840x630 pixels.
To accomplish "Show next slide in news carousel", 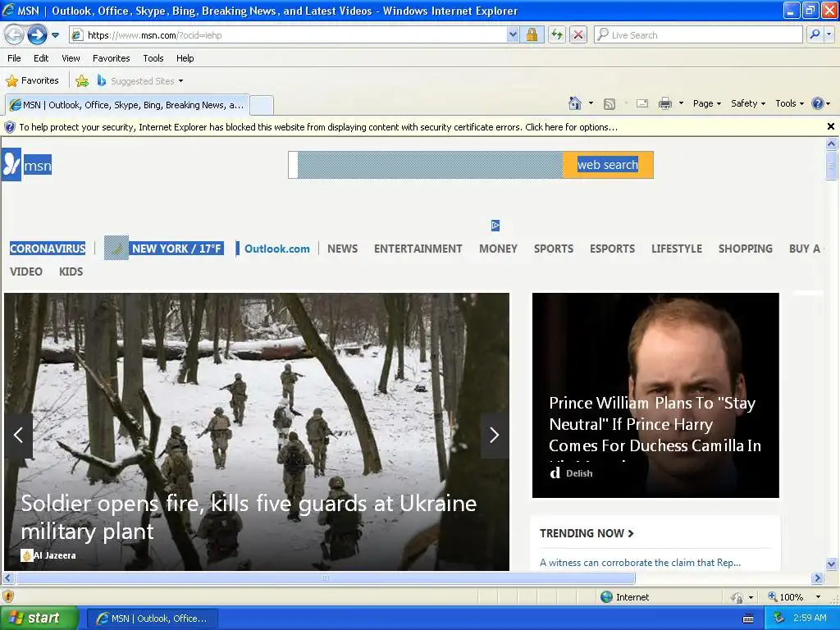I will click(x=495, y=435).
